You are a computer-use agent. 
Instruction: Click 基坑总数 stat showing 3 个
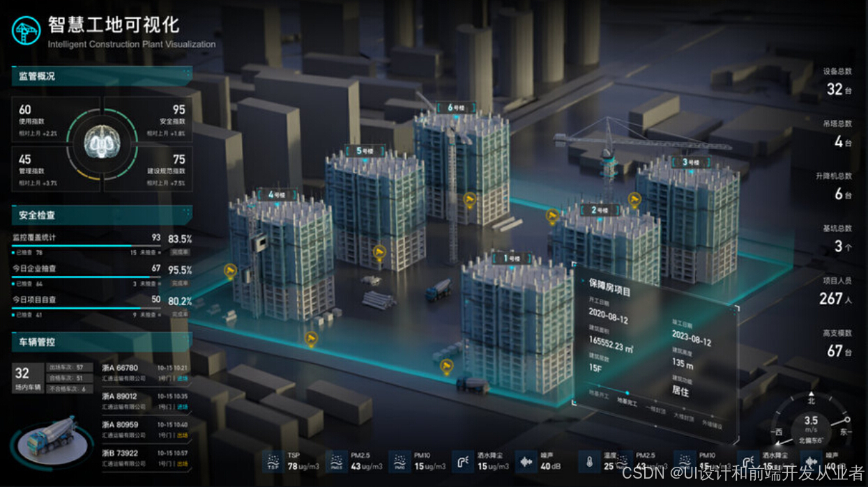point(838,239)
